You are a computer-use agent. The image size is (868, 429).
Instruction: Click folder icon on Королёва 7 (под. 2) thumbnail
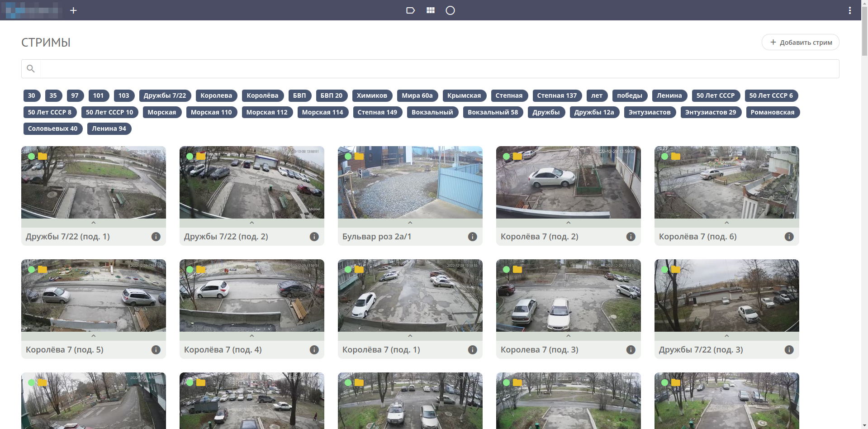click(x=517, y=156)
